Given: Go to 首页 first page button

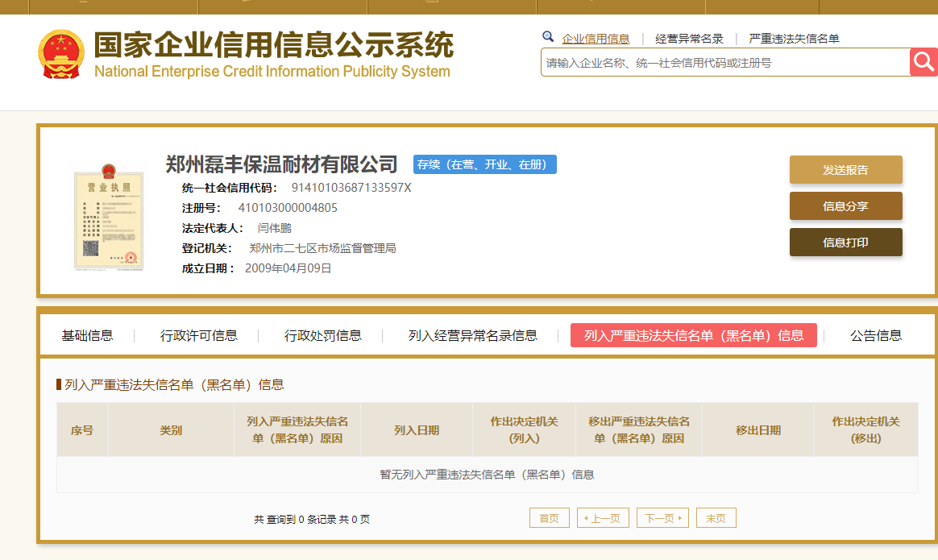Looking at the screenshot, I should click(549, 518).
